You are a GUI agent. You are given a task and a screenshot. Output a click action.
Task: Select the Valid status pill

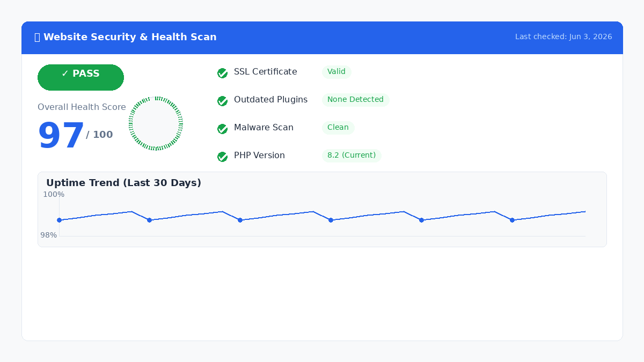coord(336,72)
